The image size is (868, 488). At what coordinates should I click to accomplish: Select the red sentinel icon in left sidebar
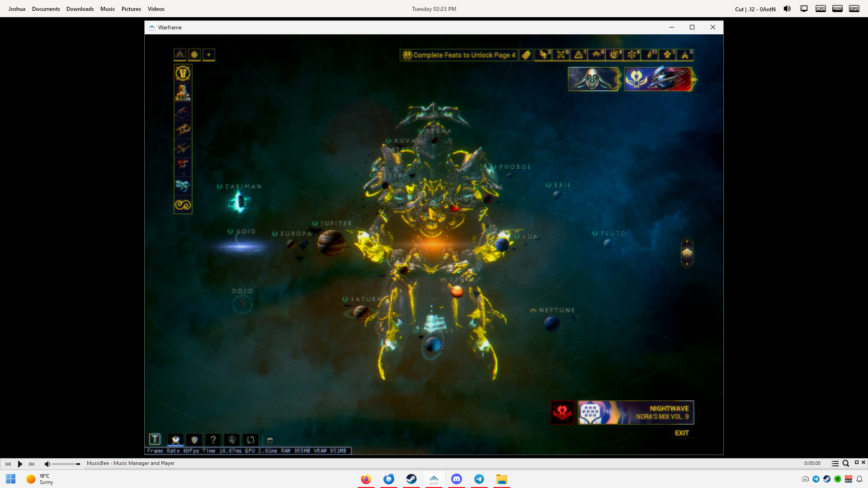coord(183,167)
